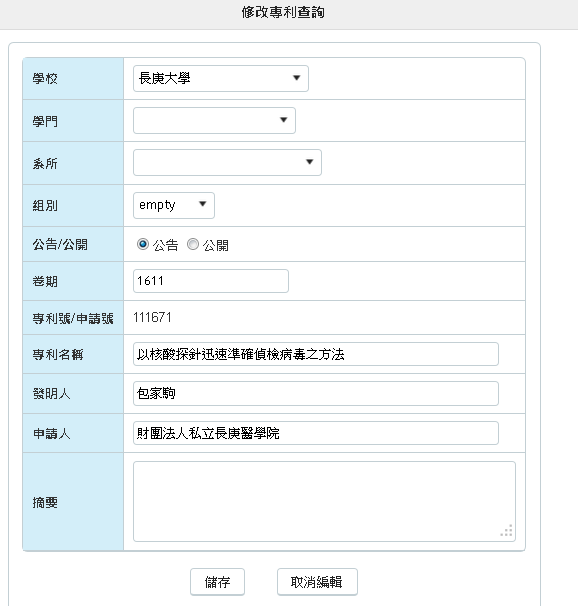Expand the 系所 dropdown list
The height and width of the screenshot is (606, 578).
click(227, 162)
